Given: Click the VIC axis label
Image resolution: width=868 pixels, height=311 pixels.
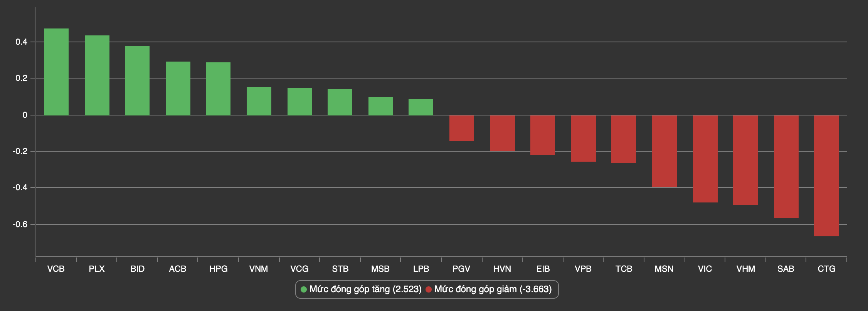Looking at the screenshot, I should (705, 269).
